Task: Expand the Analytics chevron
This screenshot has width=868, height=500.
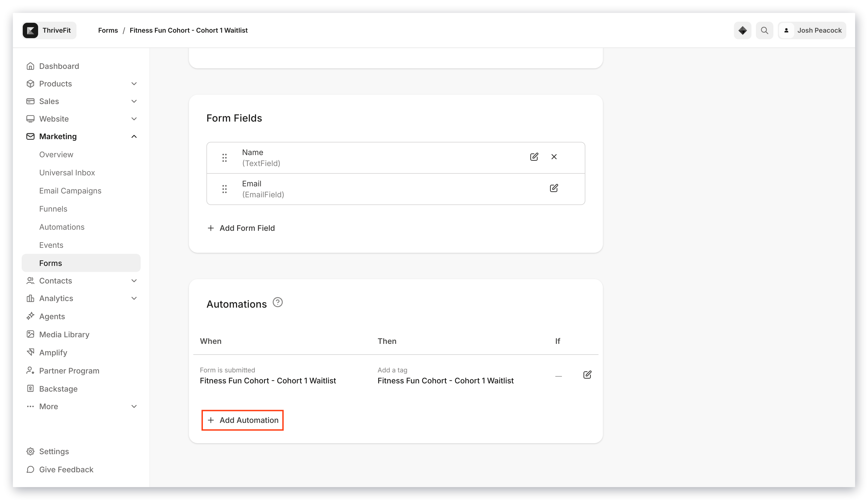Action: [134, 298]
